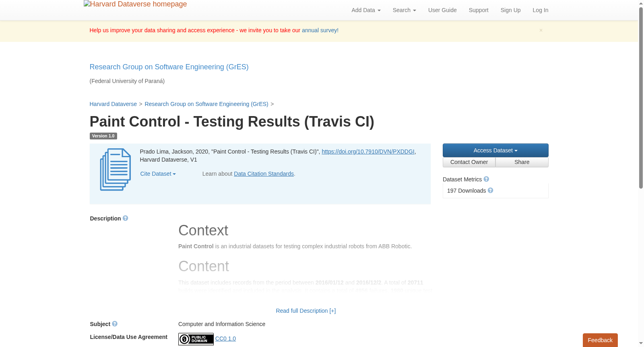
Task: Open the User Guide menu item
Action: click(442, 10)
